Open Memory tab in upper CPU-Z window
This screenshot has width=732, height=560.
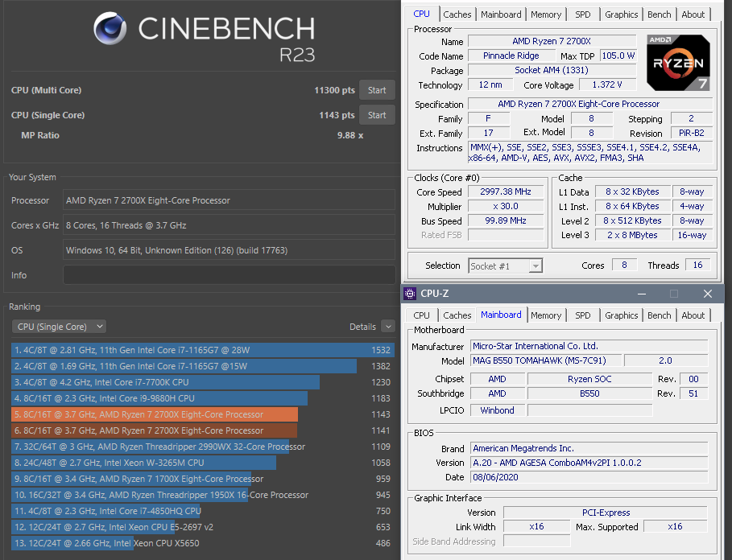pyautogui.click(x=546, y=14)
